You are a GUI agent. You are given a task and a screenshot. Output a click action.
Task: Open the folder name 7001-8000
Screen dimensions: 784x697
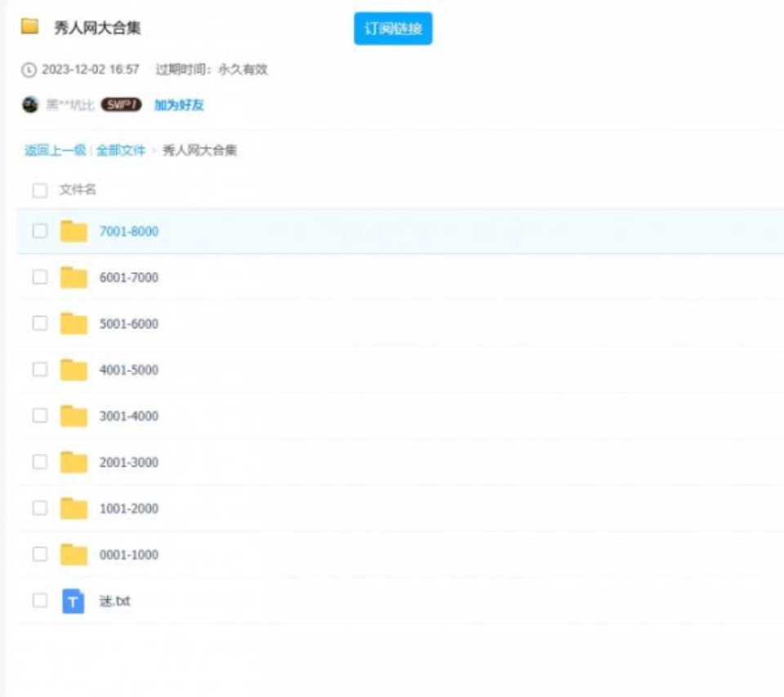click(129, 231)
